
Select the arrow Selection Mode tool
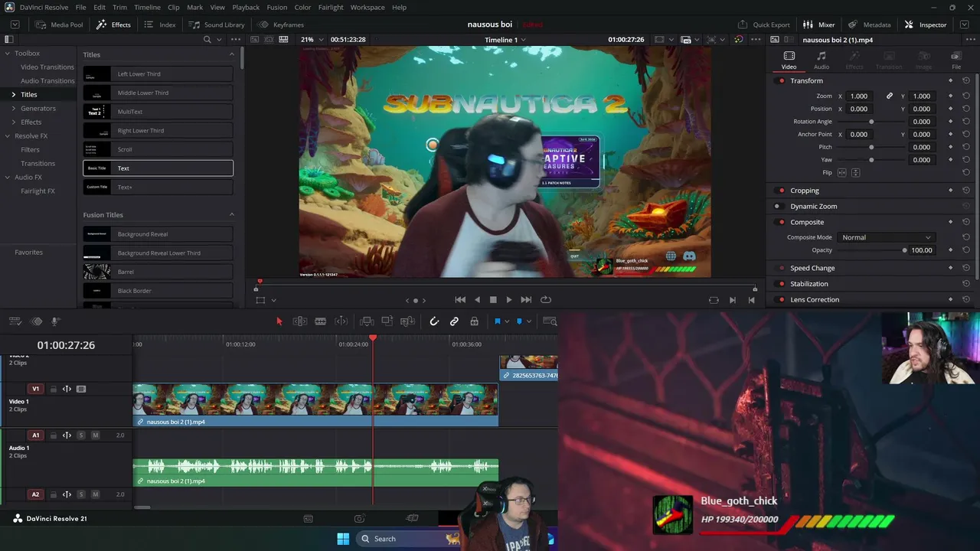[279, 321]
